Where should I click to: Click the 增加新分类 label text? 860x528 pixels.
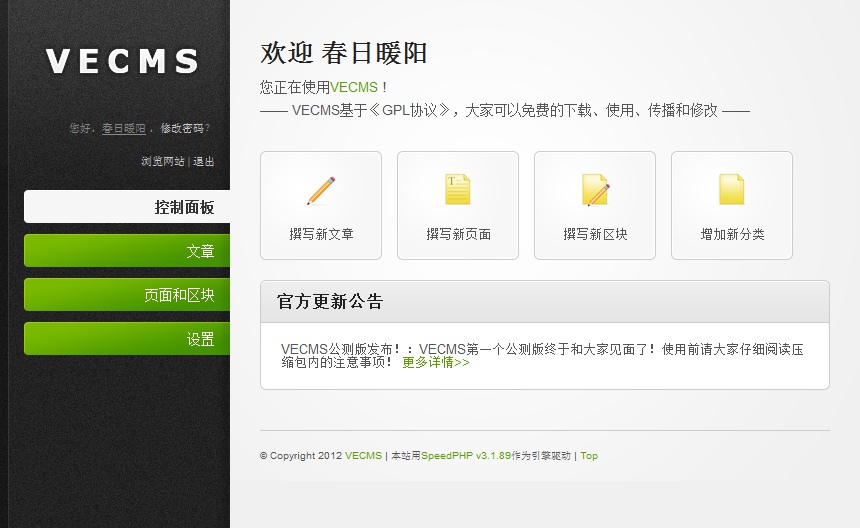(732, 234)
